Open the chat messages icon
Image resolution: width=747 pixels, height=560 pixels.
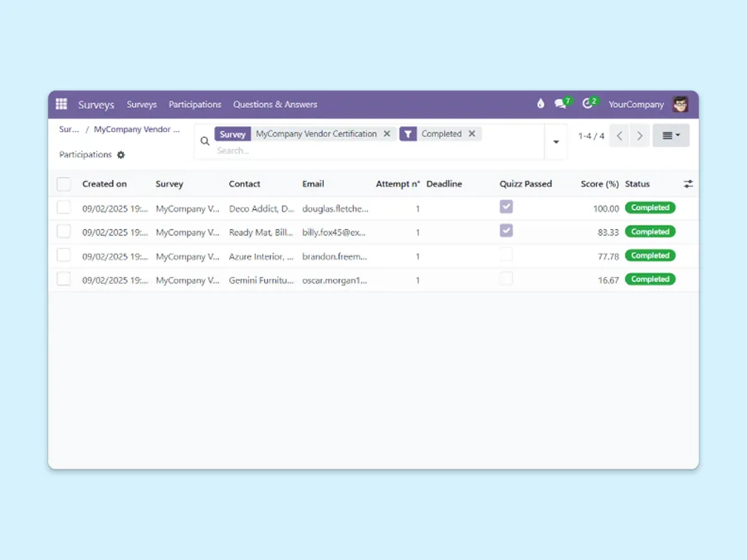(x=561, y=105)
